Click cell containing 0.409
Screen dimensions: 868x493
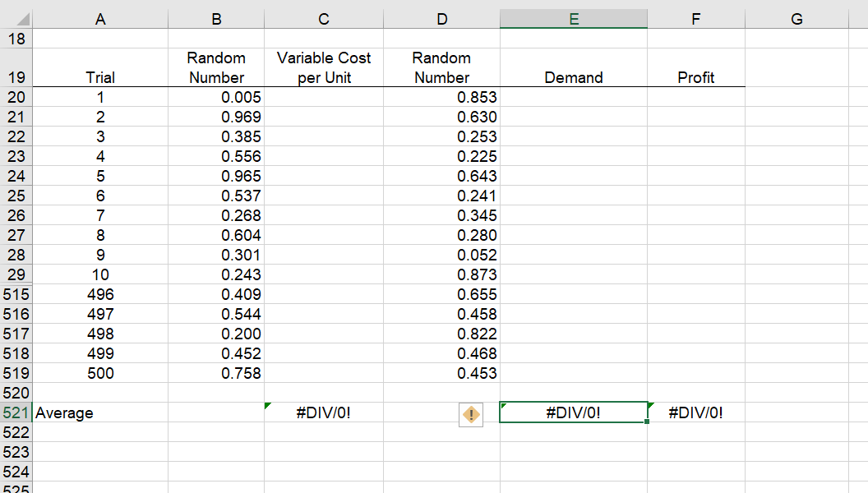[216, 294]
